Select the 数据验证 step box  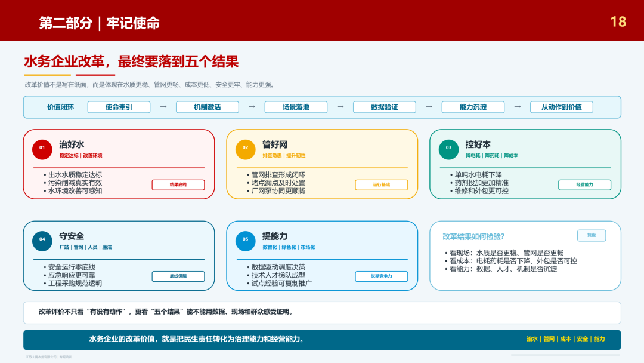click(x=385, y=107)
